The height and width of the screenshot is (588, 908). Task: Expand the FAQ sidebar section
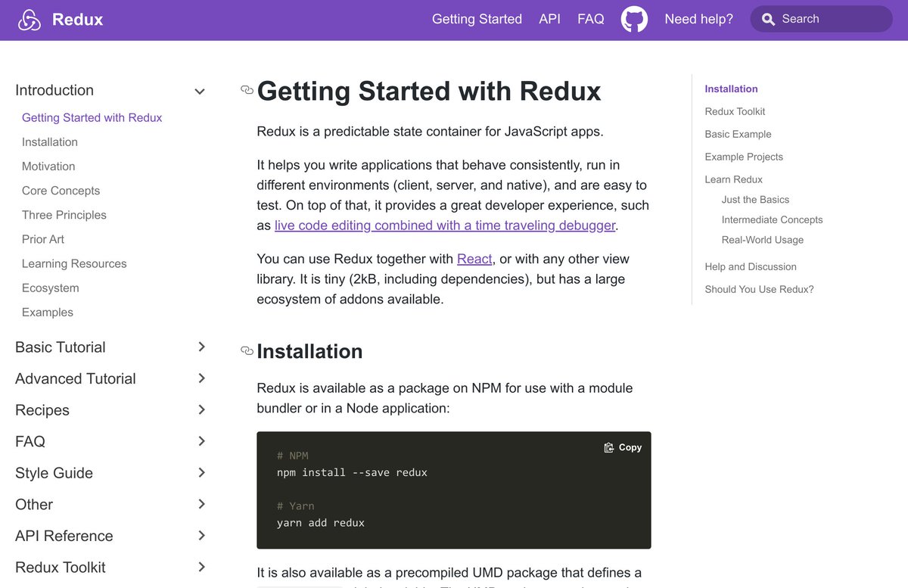(201, 441)
